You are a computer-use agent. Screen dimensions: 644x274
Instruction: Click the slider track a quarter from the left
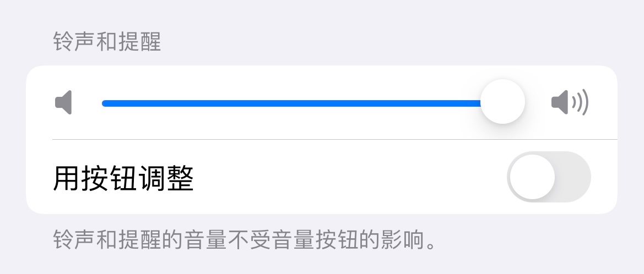197,103
